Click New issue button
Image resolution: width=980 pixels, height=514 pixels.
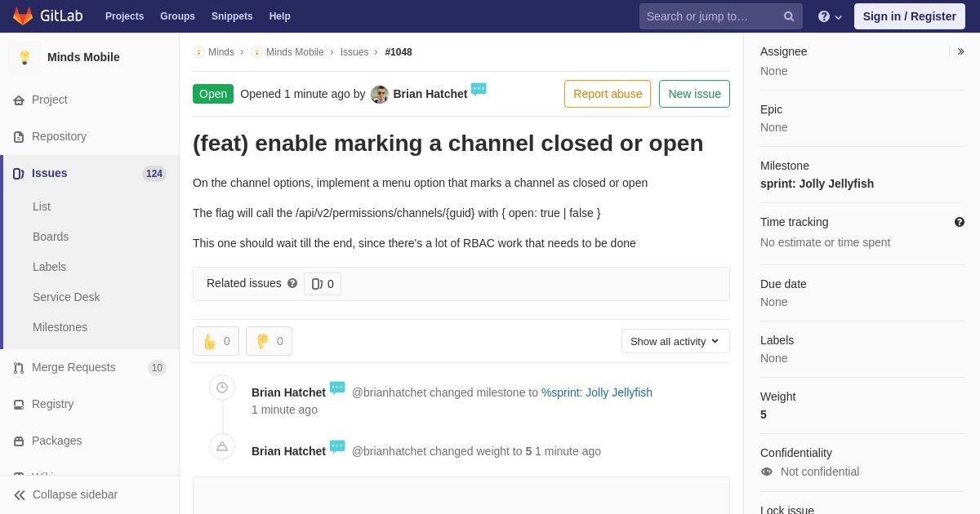point(694,94)
